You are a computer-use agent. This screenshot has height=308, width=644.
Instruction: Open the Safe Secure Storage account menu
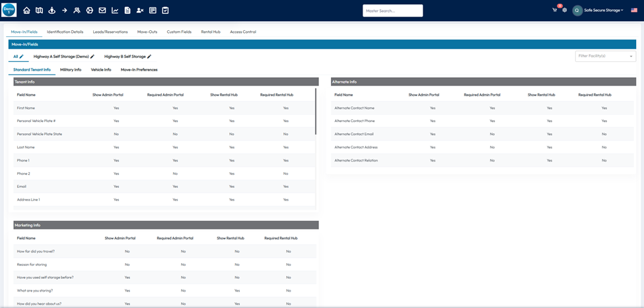pyautogui.click(x=602, y=10)
